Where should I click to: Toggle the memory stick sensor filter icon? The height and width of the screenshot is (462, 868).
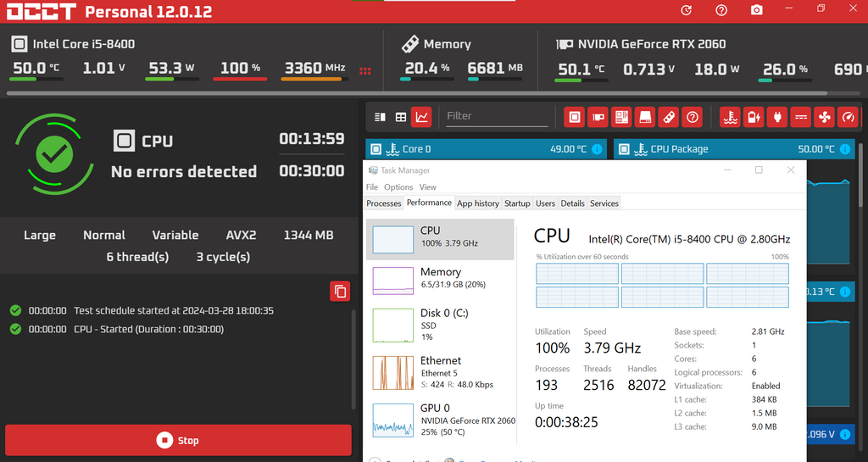(669, 117)
